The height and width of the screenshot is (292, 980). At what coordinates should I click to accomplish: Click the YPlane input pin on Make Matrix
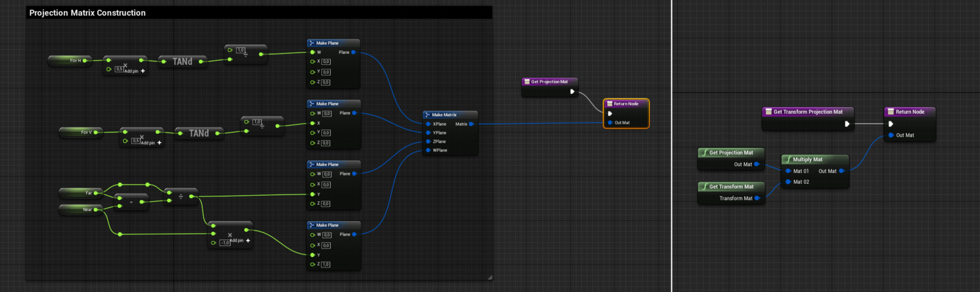(428, 133)
